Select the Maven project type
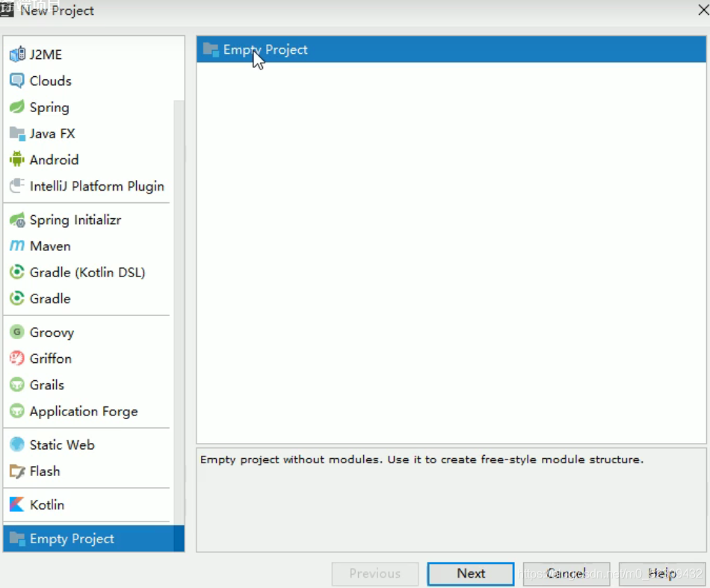The height and width of the screenshot is (588, 710). coord(88,247)
